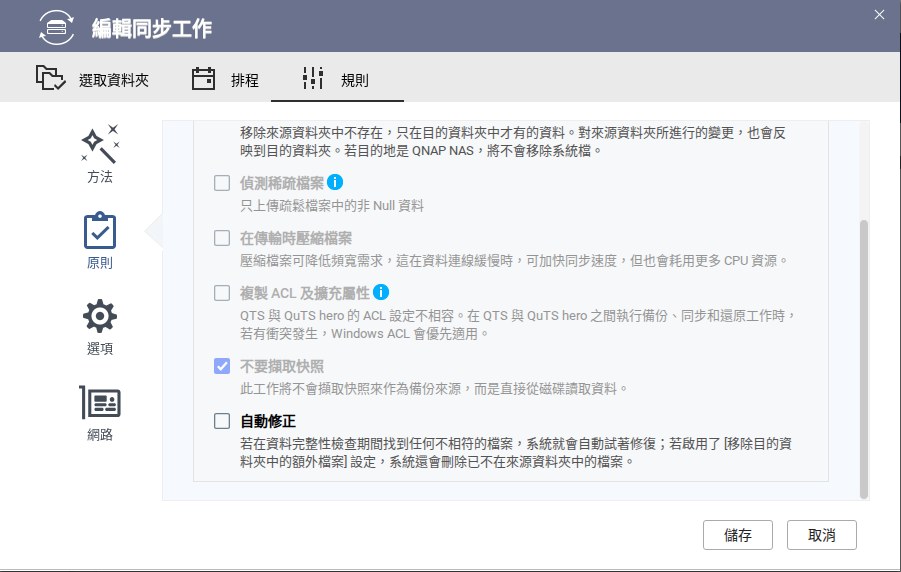Open the 網路 network section icon
This screenshot has height=572, width=901.
click(100, 402)
